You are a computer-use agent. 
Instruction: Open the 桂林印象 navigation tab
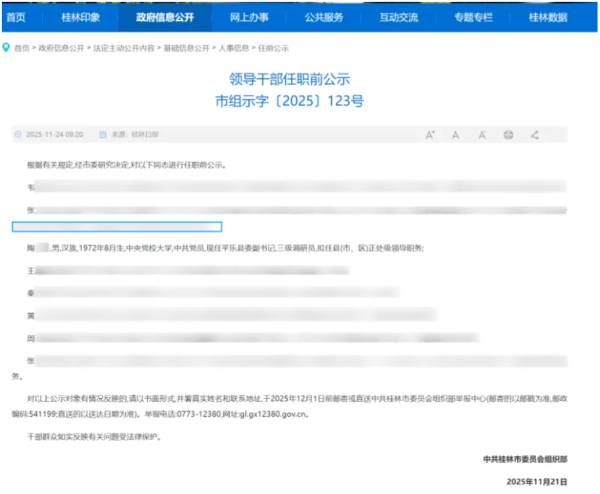point(78,17)
